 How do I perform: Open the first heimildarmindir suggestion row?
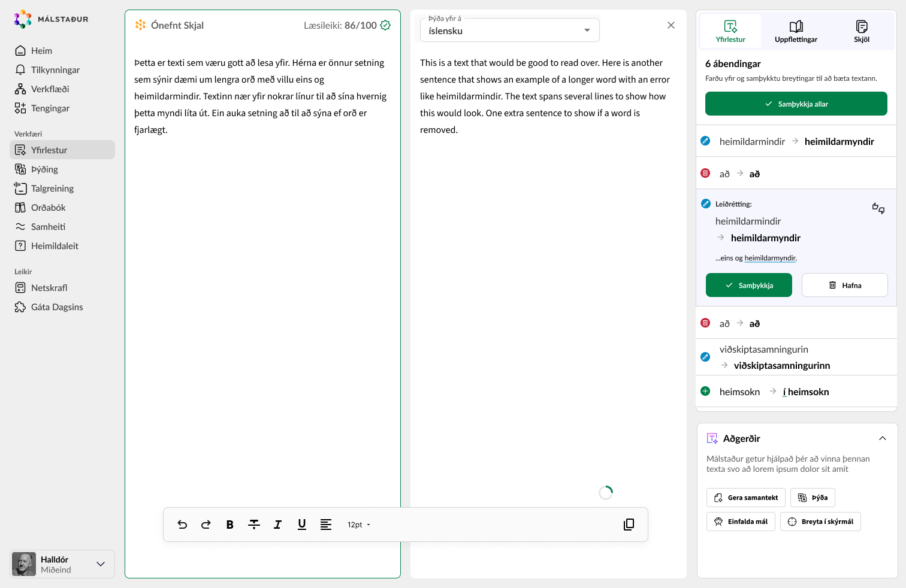(796, 141)
